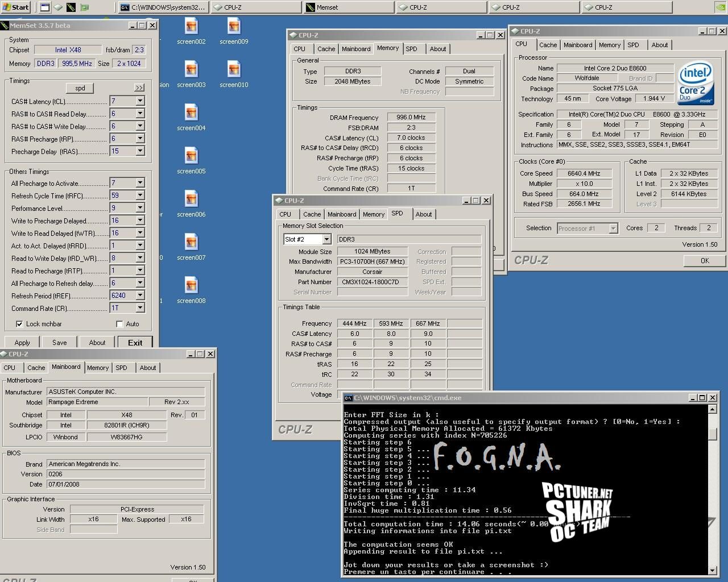This screenshot has height=582, width=728.
Task: Open RAS# to CAS# Read Delay dropdown
Action: click(140, 114)
